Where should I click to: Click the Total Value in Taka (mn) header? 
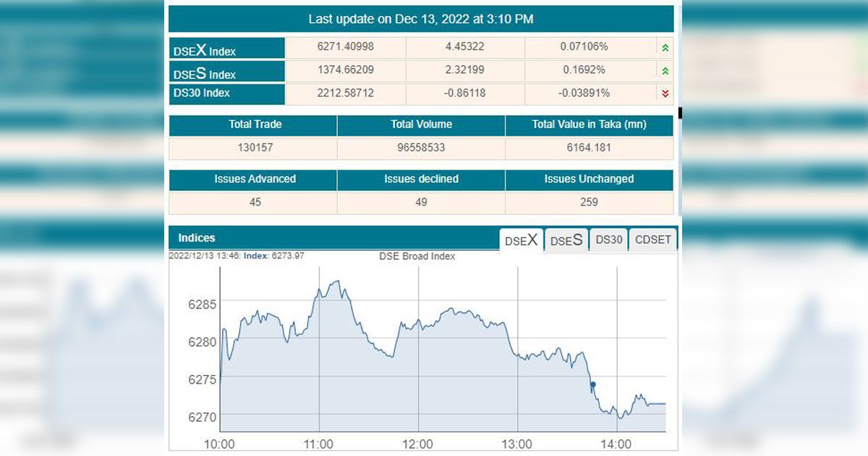point(590,124)
